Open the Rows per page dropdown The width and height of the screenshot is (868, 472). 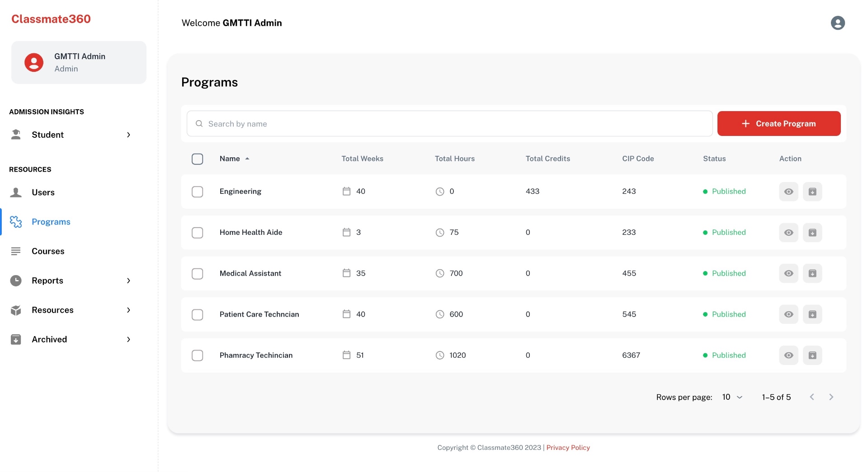[x=733, y=397]
